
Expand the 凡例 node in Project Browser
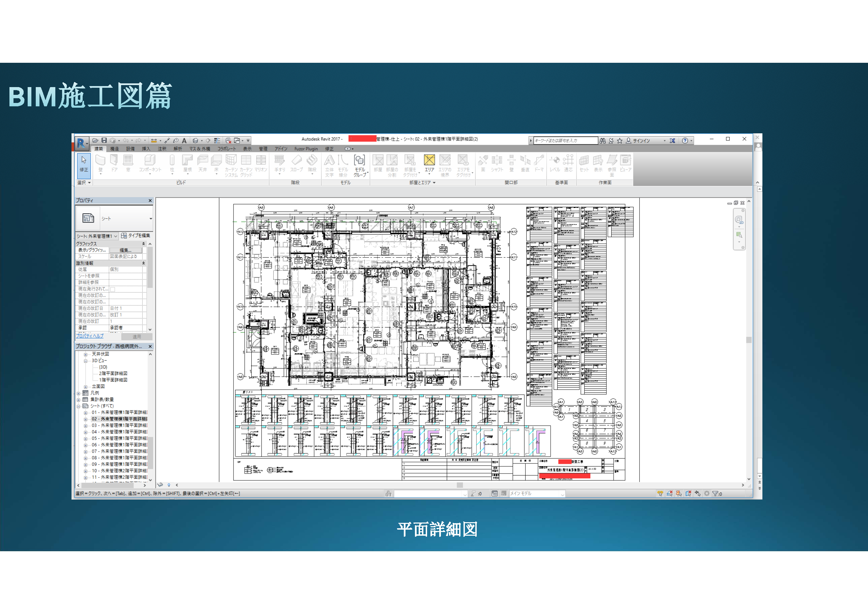pos(79,394)
